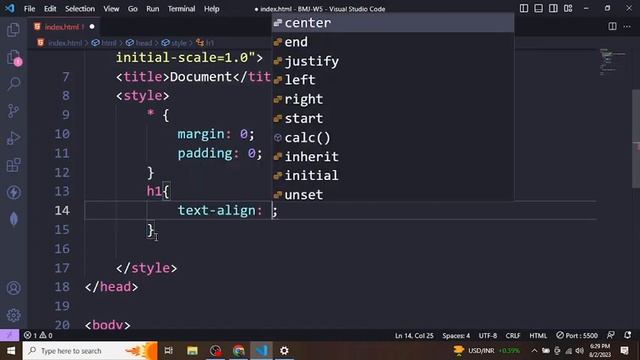Open the Run and Debug view

click(13, 138)
